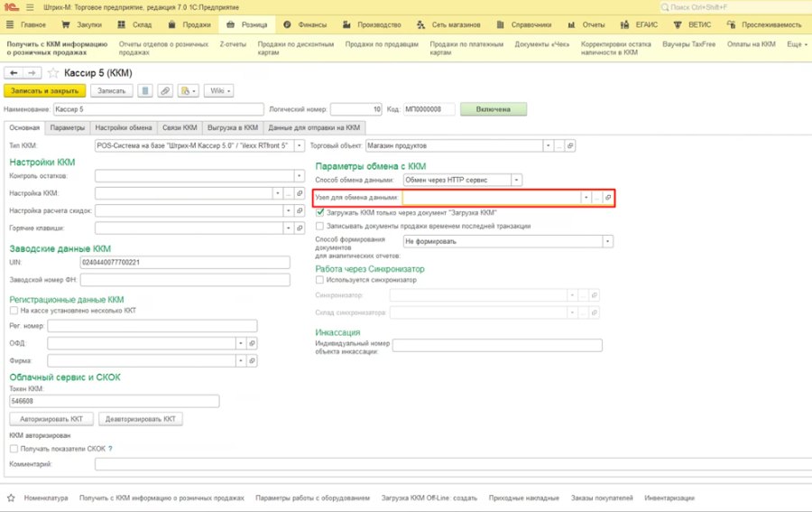
Task: Open the hamburger main menu icon
Action: [30, 7]
